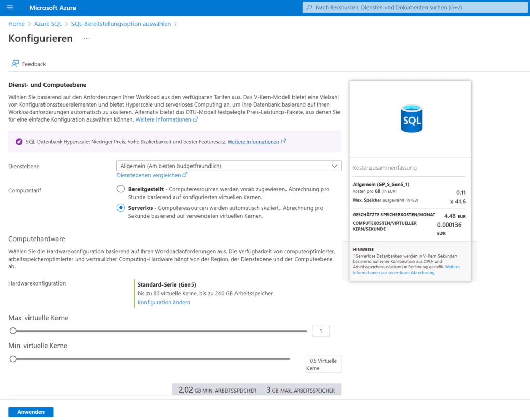Click the x 41.6 max storage value

tap(458, 201)
